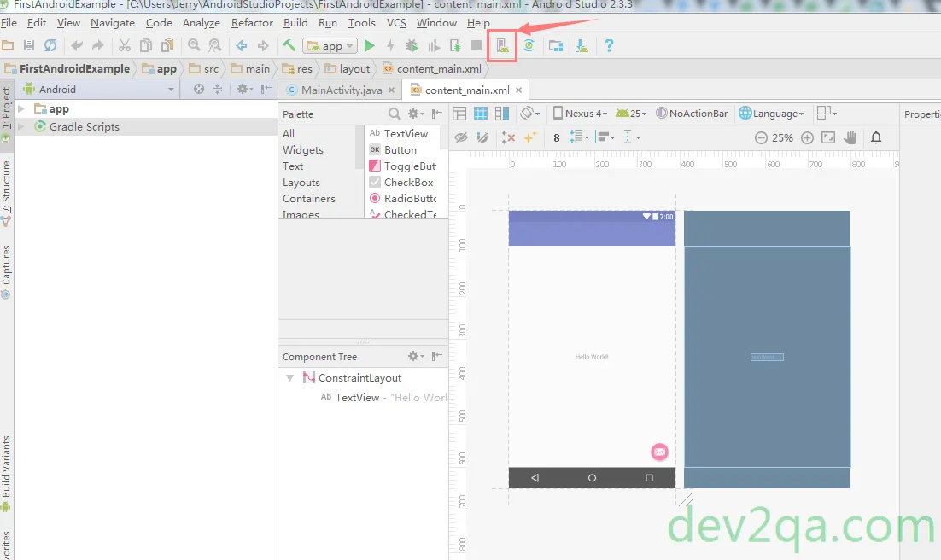Screen dimensions: 941x560
Task: Click Attach debugger to Android process icon
Action: [455, 45]
